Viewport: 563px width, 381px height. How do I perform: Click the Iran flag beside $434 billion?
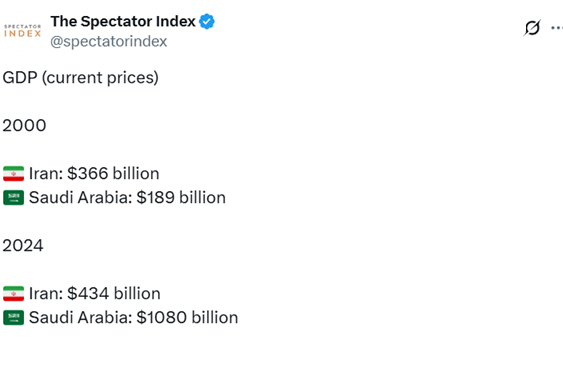click(x=14, y=293)
